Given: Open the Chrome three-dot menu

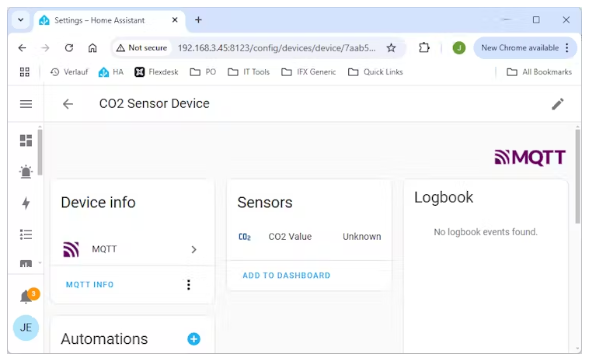Looking at the screenshot, I should [567, 48].
